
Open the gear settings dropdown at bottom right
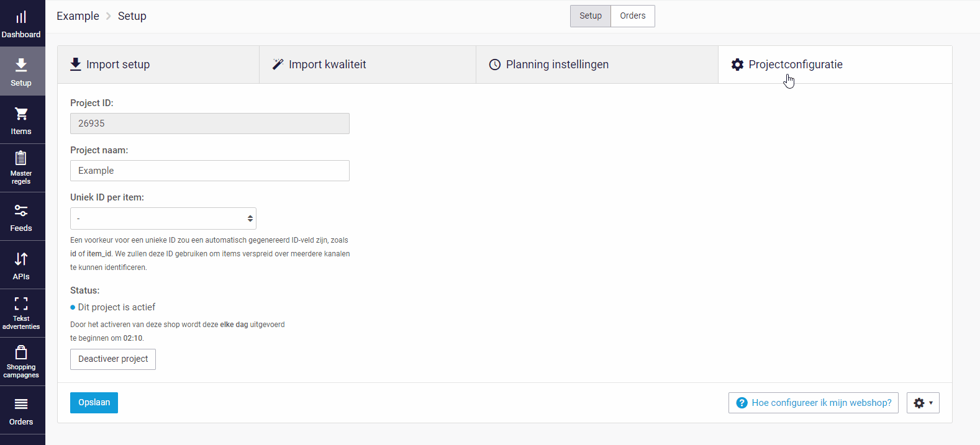click(x=923, y=403)
